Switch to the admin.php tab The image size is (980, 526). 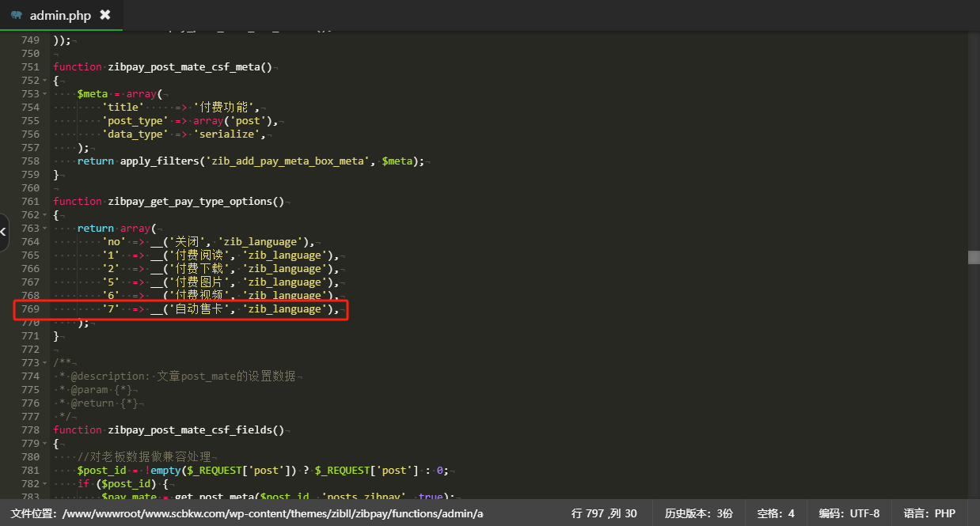click(x=60, y=15)
